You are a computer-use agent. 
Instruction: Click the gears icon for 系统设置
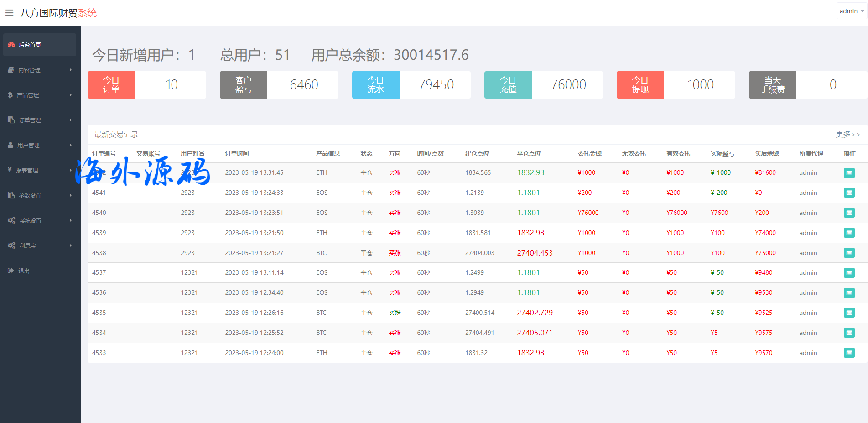click(x=11, y=220)
